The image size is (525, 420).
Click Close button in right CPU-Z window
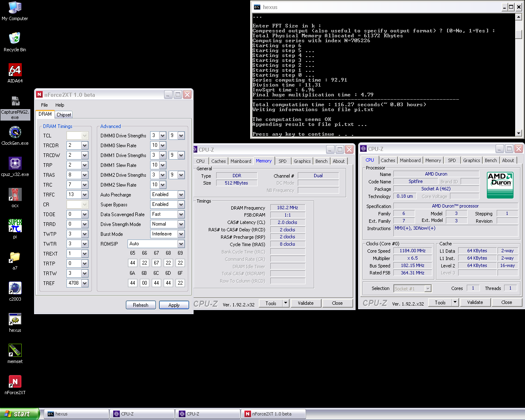tap(507, 302)
